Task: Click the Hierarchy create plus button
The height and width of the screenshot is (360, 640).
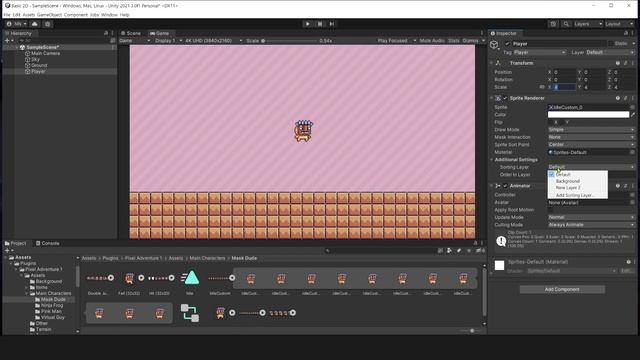Action: pyautogui.click(x=7, y=41)
